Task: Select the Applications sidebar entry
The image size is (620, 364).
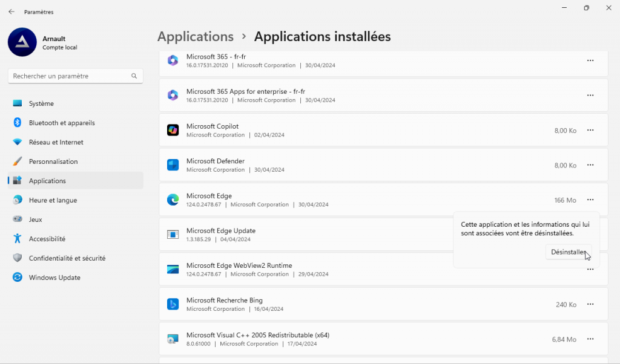Action: pyautogui.click(x=76, y=181)
